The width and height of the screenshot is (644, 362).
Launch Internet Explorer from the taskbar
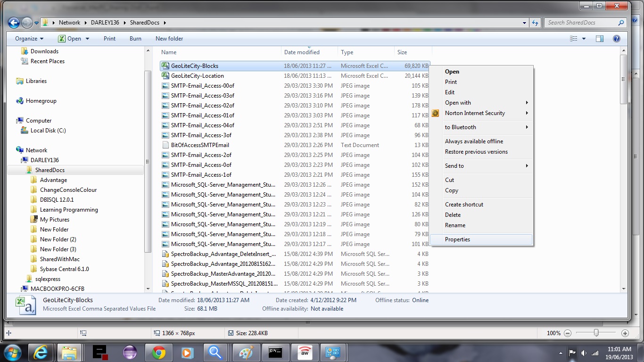coord(41,352)
